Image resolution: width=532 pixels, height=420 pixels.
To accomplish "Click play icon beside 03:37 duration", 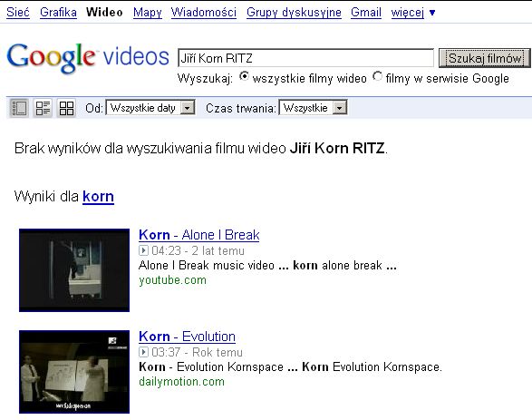I will pos(143,352).
